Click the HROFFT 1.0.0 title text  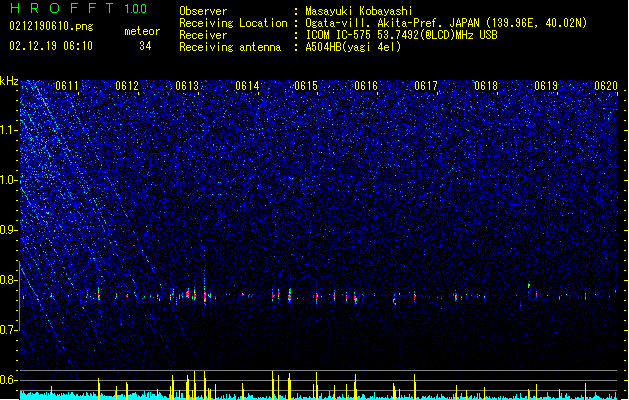(78, 8)
